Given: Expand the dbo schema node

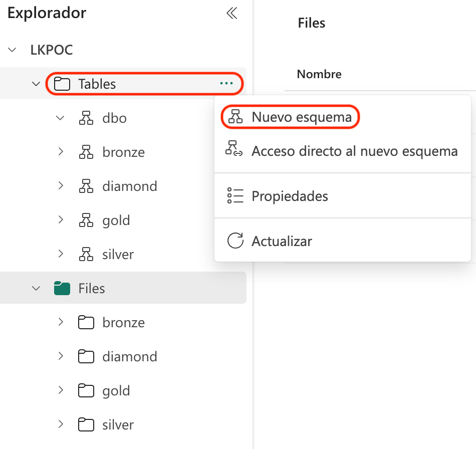Looking at the screenshot, I should click(x=60, y=118).
